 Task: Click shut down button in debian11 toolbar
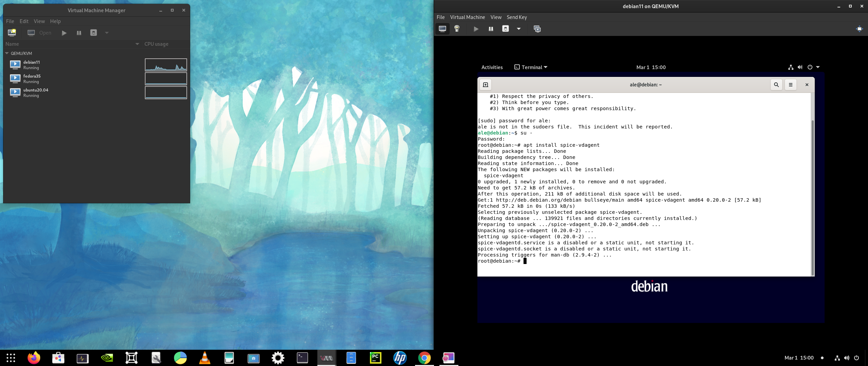pyautogui.click(x=505, y=29)
